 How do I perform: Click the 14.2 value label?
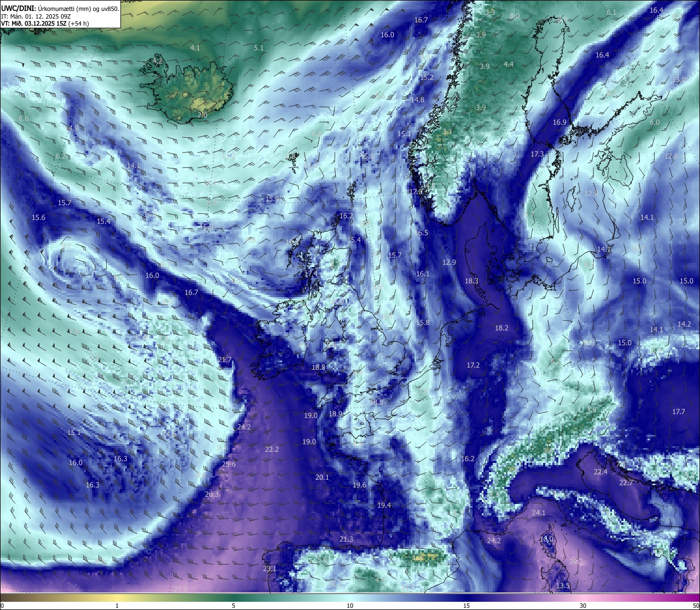tap(684, 324)
